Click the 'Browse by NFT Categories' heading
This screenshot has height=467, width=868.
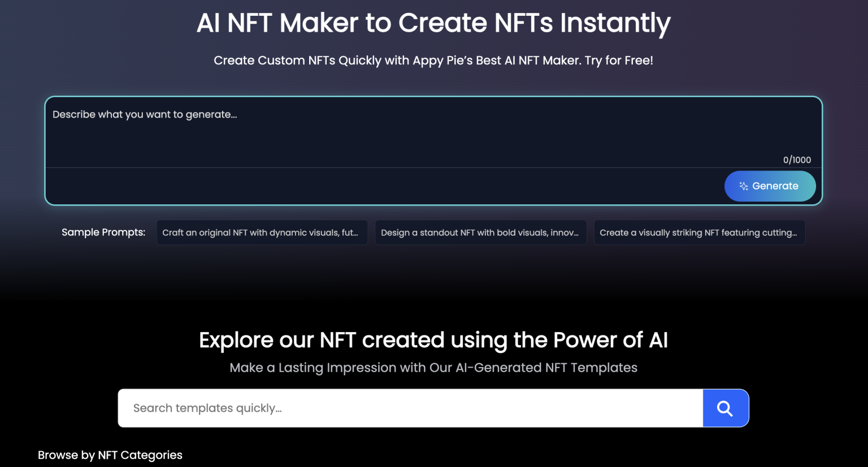tap(110, 455)
